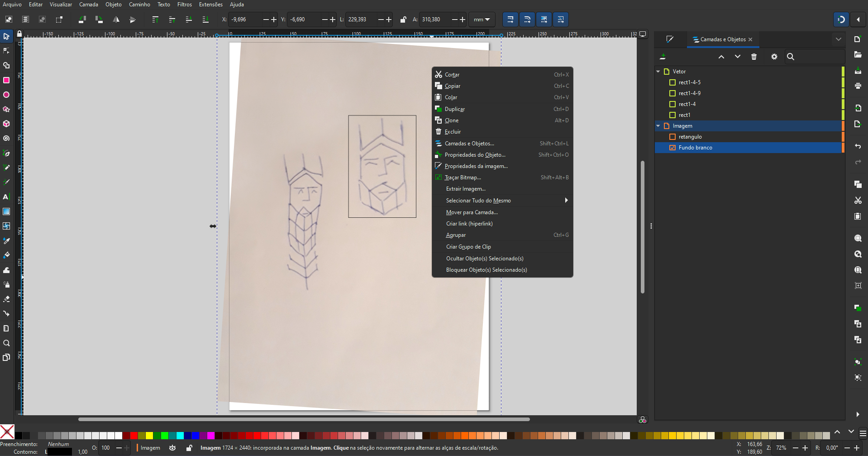Click the Flip horizontally icon
The width and height of the screenshot is (868, 456).
pyautogui.click(x=116, y=19)
